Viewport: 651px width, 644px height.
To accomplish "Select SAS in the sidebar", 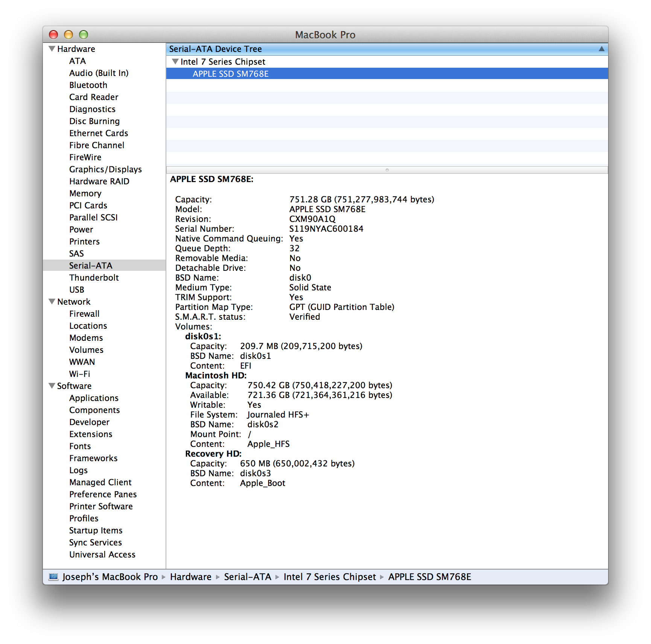I will pos(76,254).
